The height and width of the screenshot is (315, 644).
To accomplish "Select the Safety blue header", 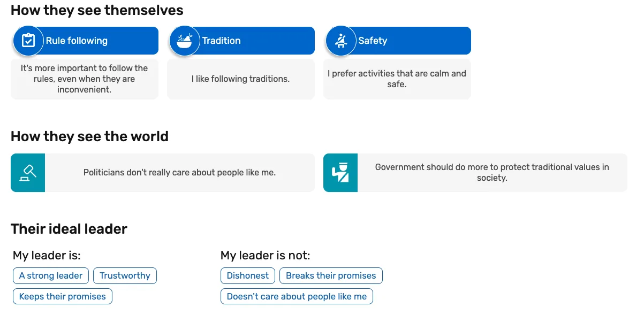I will tap(412, 41).
